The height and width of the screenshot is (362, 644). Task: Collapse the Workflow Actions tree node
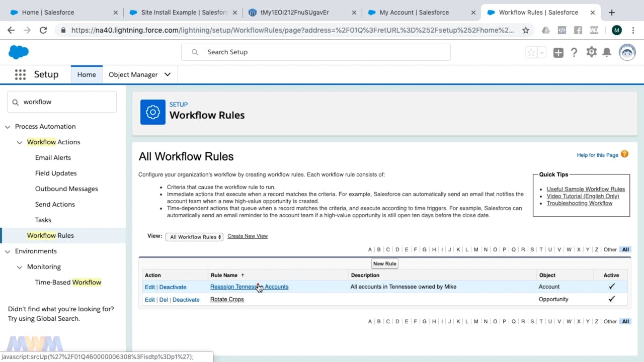(20, 142)
